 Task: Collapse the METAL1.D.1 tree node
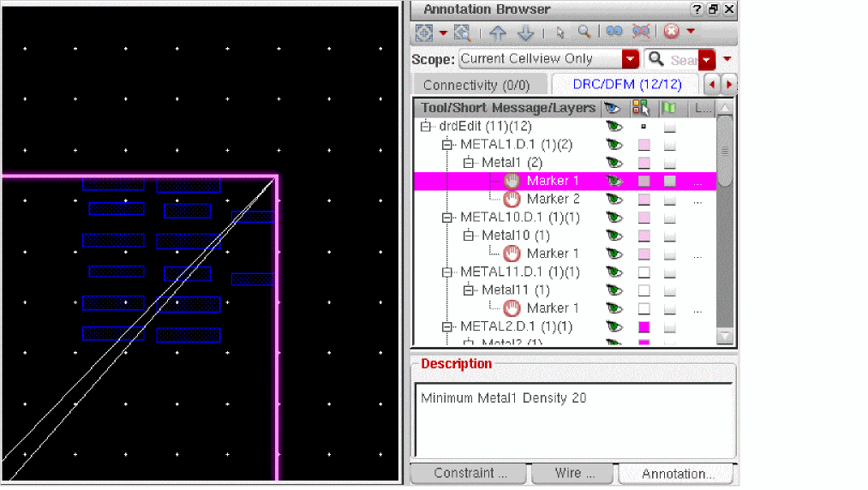[446, 145]
